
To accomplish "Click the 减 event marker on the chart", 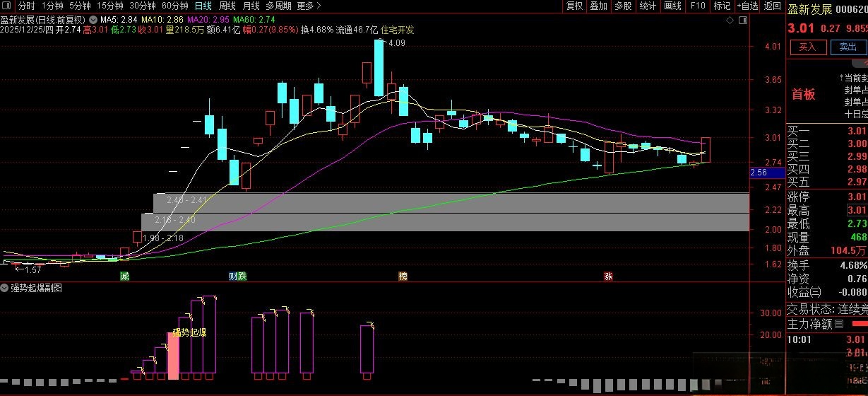I will point(125,276).
